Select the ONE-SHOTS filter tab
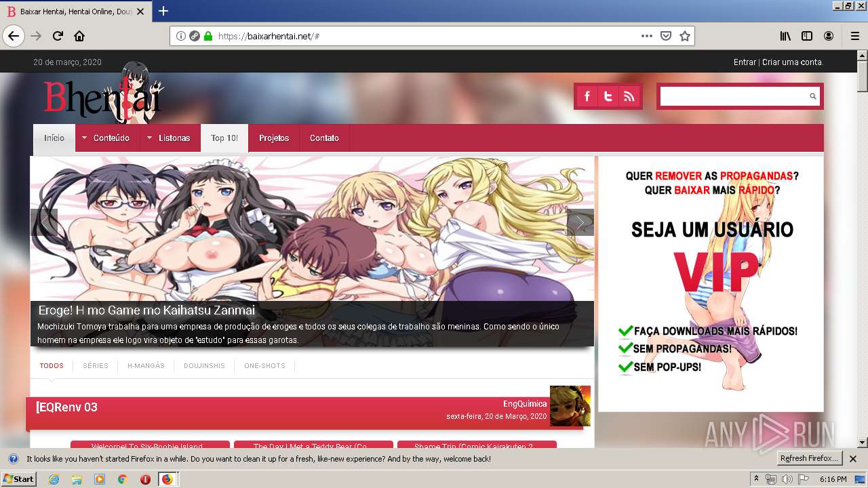The width and height of the screenshot is (868, 488). tap(264, 365)
